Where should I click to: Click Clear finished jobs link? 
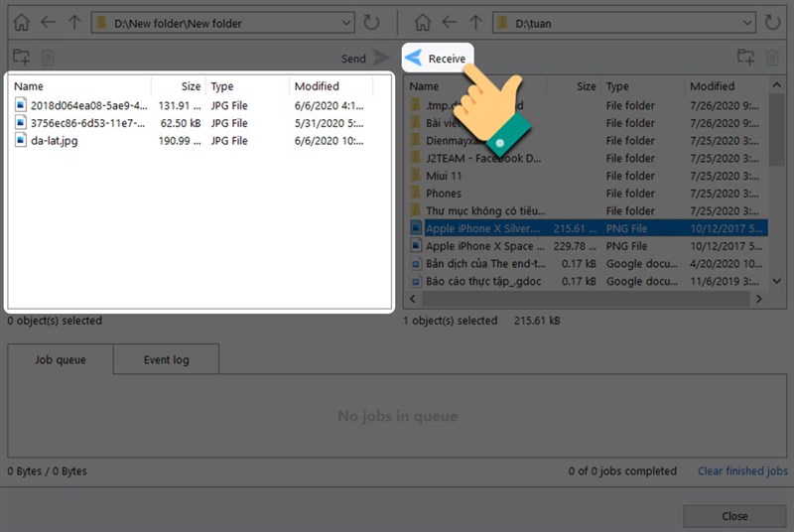(742, 470)
